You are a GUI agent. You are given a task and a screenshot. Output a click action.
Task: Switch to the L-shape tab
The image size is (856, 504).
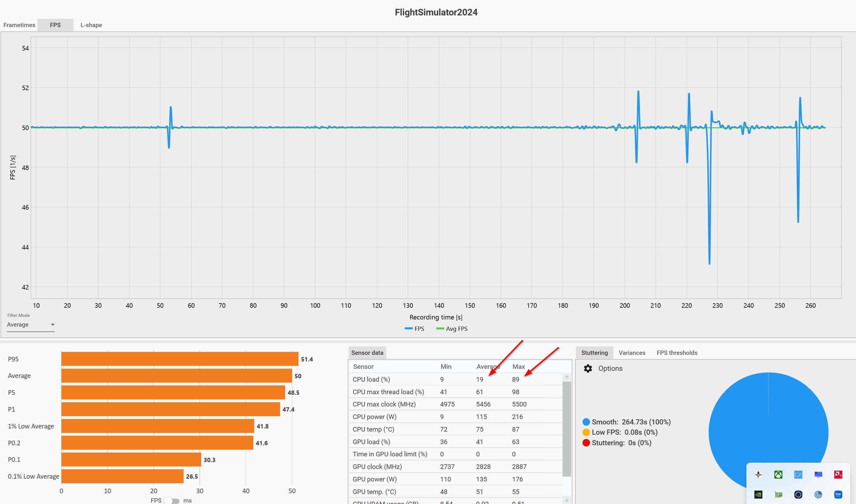click(91, 25)
